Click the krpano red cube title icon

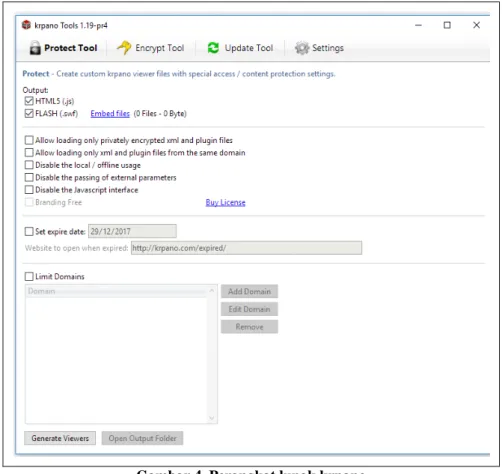pos(26,25)
